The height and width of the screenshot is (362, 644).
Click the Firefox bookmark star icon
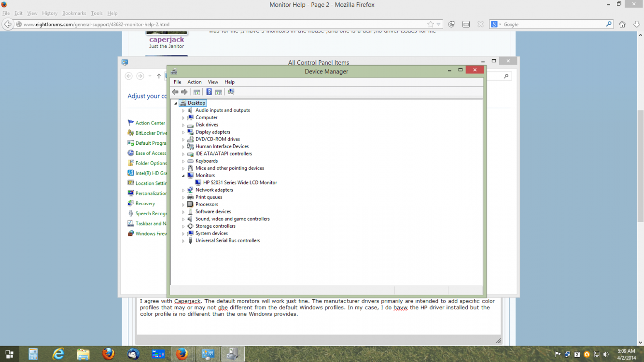[431, 24]
